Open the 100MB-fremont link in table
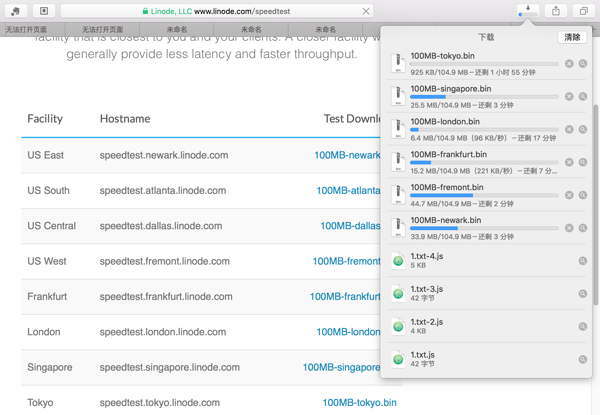600x415 pixels. tap(346, 261)
